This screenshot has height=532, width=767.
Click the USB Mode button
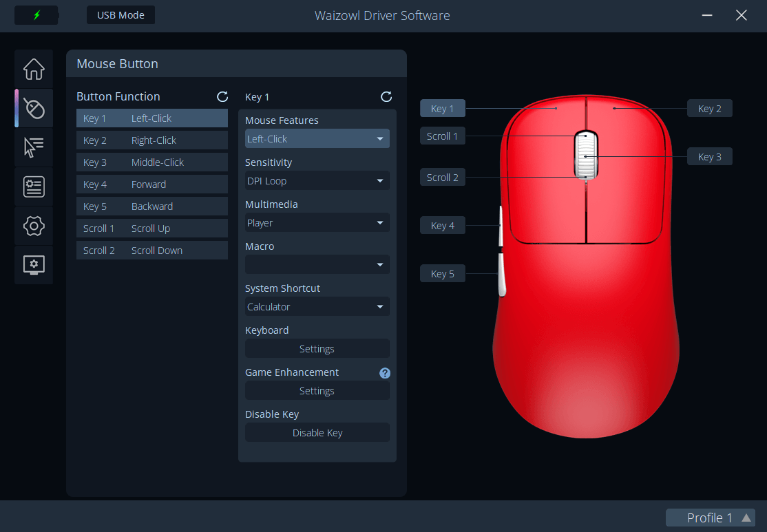tap(120, 15)
